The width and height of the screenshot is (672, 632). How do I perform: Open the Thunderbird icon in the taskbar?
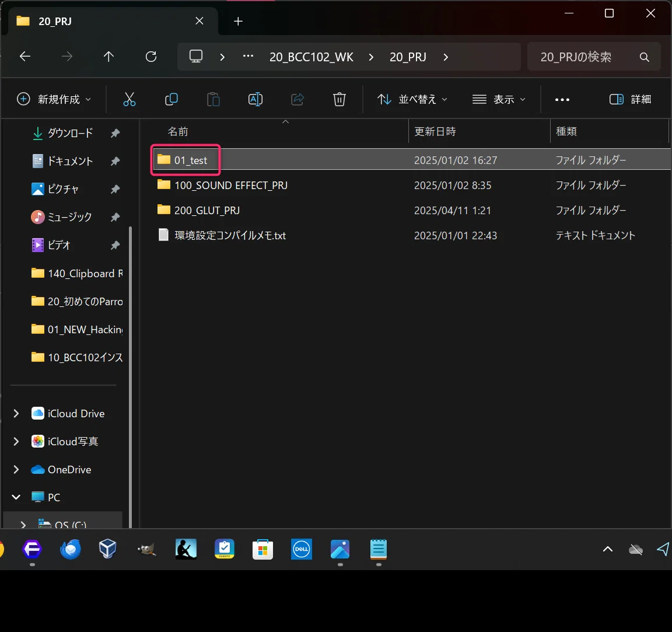70,549
